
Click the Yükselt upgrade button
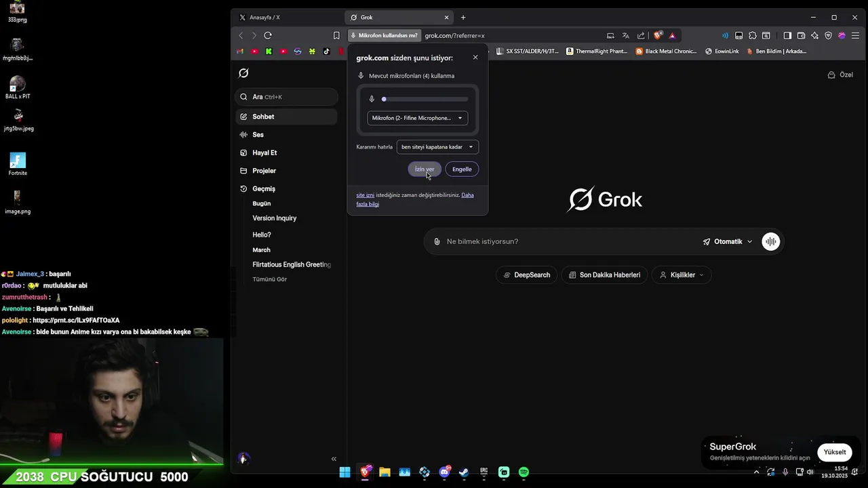click(x=835, y=452)
